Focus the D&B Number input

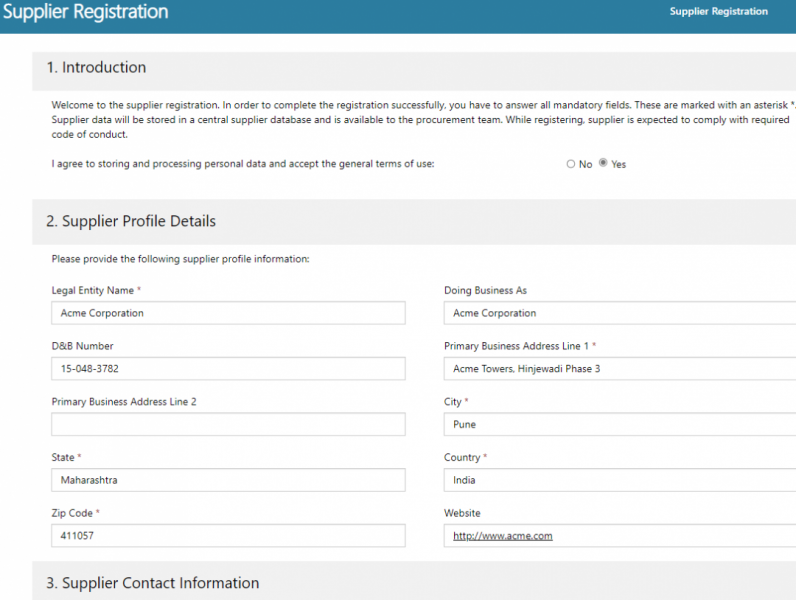coord(228,369)
